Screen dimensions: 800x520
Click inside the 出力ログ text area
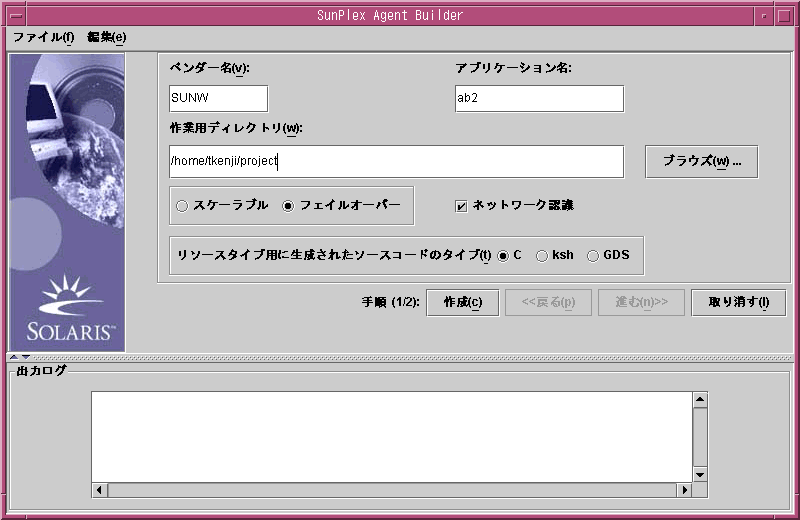(392, 437)
